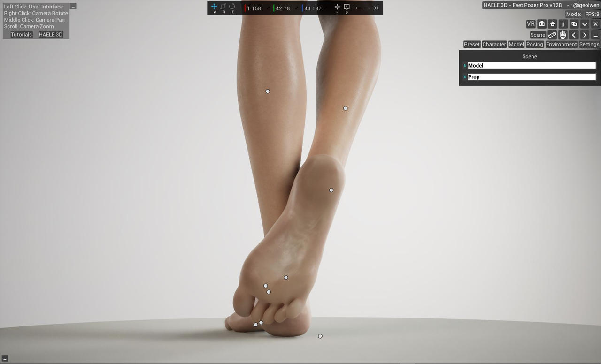Click the home reset view icon
The width and height of the screenshot is (601, 364).
click(553, 24)
